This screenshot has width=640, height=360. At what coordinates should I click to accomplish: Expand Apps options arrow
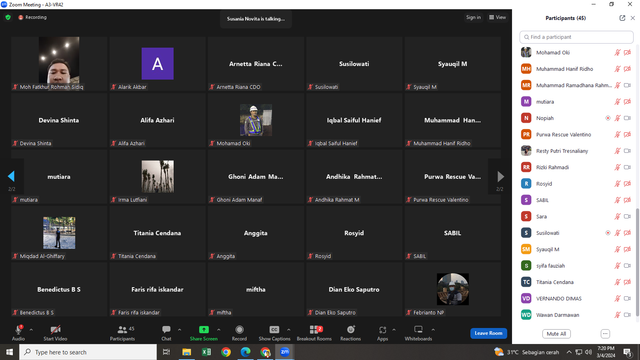pos(394,329)
